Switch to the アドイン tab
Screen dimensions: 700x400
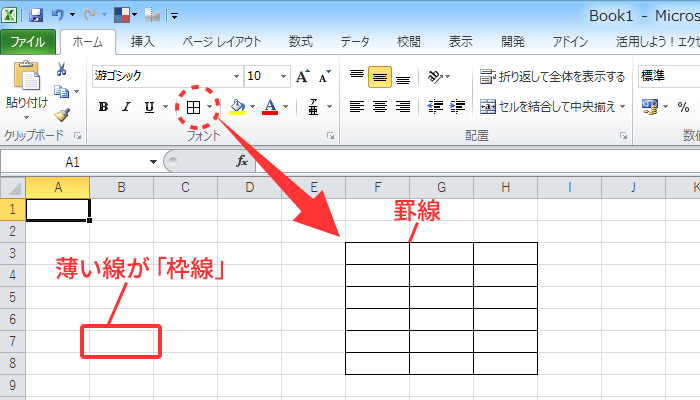pos(570,42)
